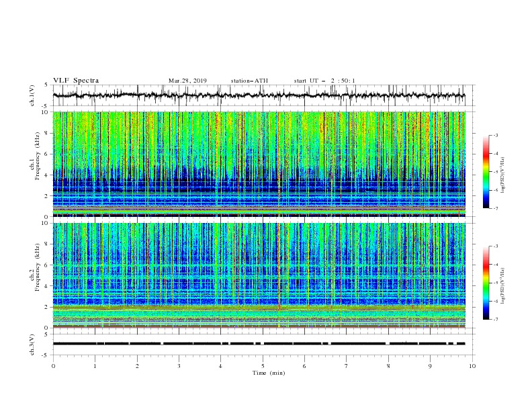The image size is (532, 411).
Task: Click the "-7" label on ch.2 colorbar
Action: pos(496,319)
